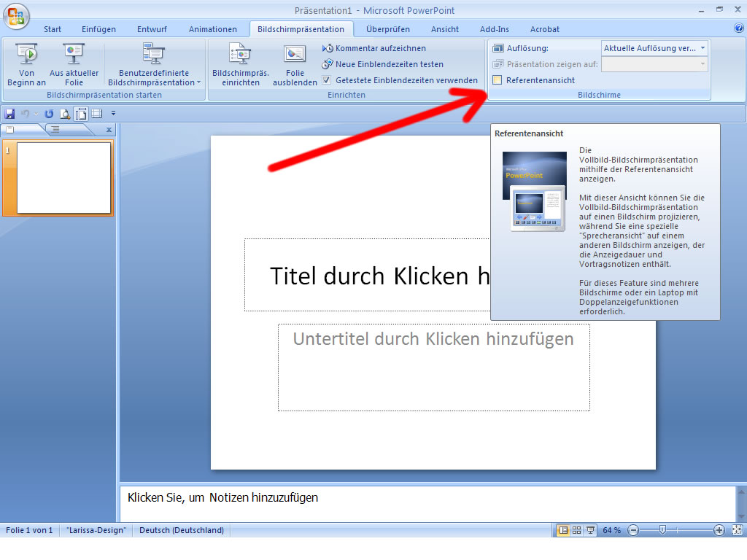Click the 64 % zoom level

click(x=612, y=530)
